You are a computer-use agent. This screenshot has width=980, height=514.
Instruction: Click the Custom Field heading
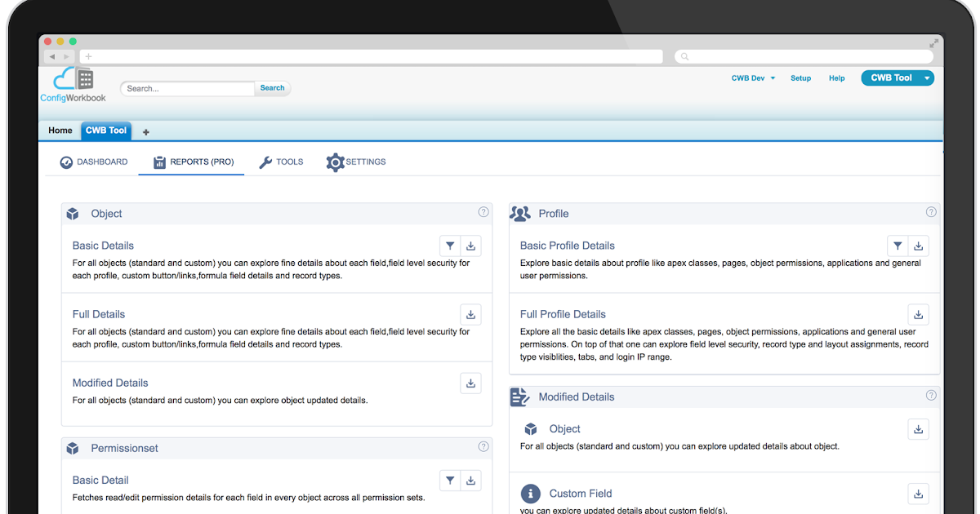tap(581, 494)
